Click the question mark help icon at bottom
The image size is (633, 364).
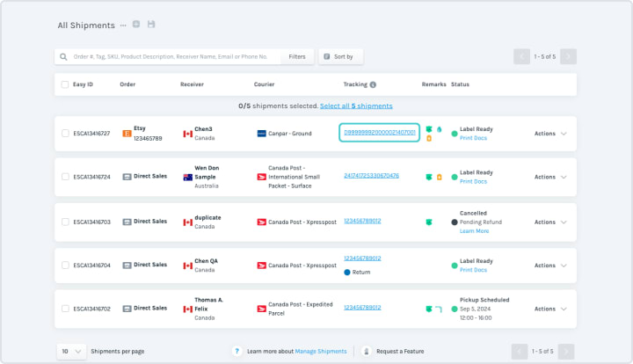point(237,351)
